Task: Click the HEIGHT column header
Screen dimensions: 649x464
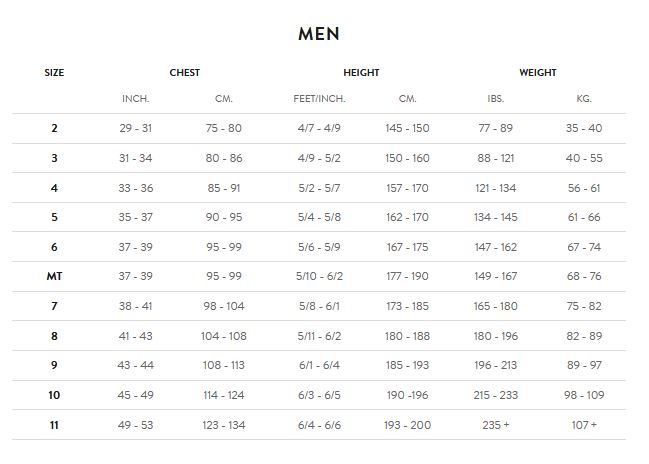Action: 361,72
